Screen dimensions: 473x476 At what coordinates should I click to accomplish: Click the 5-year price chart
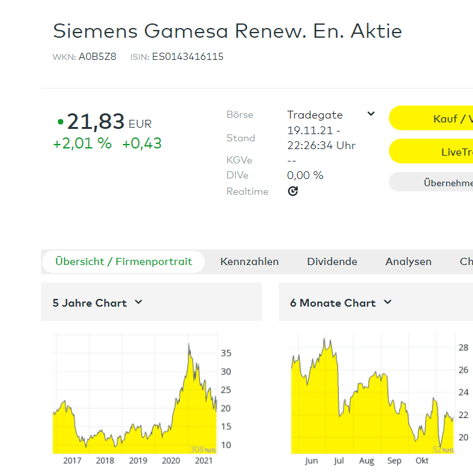click(x=134, y=397)
